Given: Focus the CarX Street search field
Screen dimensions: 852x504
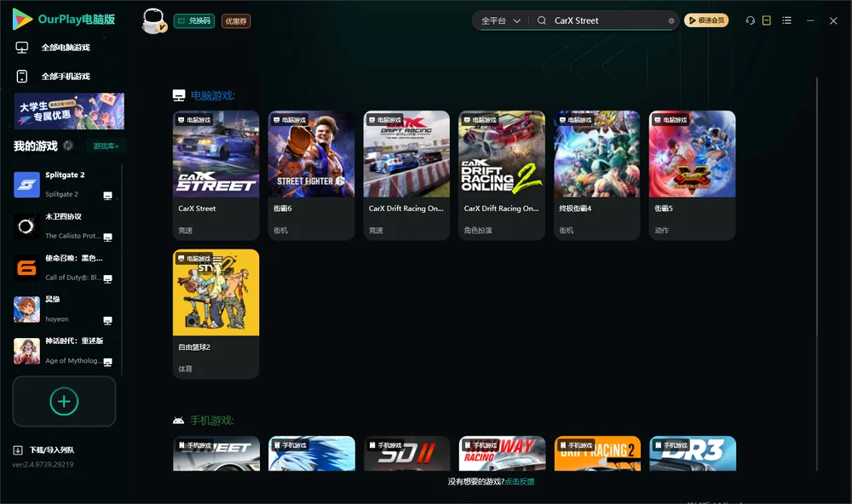Looking at the screenshot, I should (608, 20).
